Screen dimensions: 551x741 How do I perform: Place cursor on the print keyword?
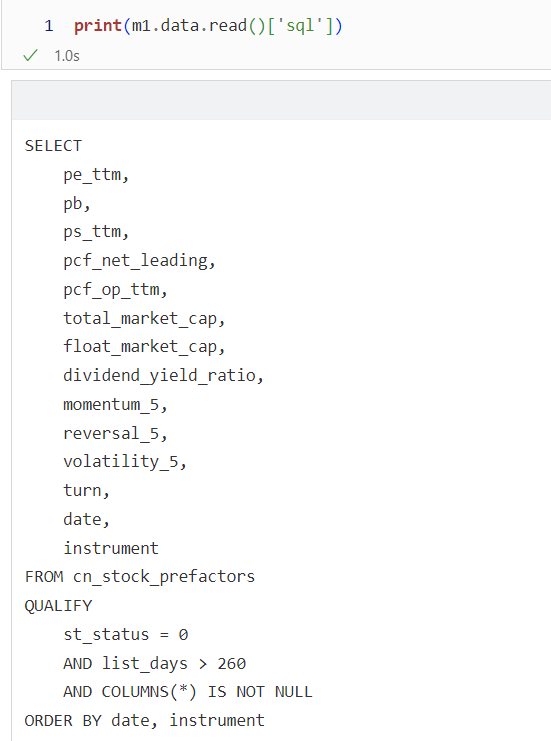(98, 26)
